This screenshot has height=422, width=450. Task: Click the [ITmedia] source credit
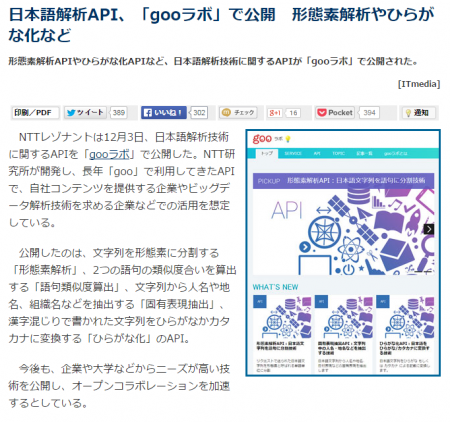click(x=419, y=84)
